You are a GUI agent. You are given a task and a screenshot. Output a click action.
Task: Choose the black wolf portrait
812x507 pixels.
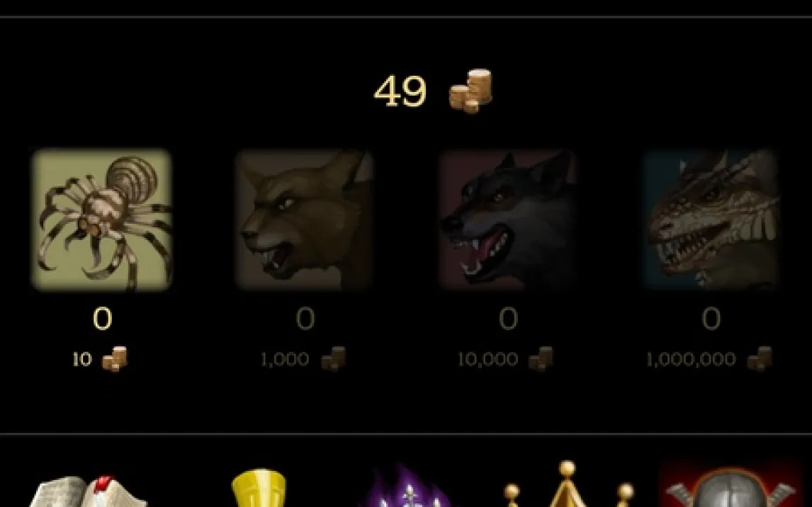coord(507,220)
